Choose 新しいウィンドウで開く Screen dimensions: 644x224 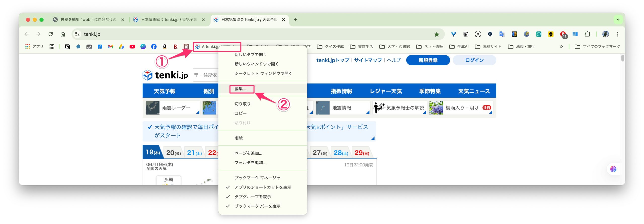pyautogui.click(x=263, y=64)
